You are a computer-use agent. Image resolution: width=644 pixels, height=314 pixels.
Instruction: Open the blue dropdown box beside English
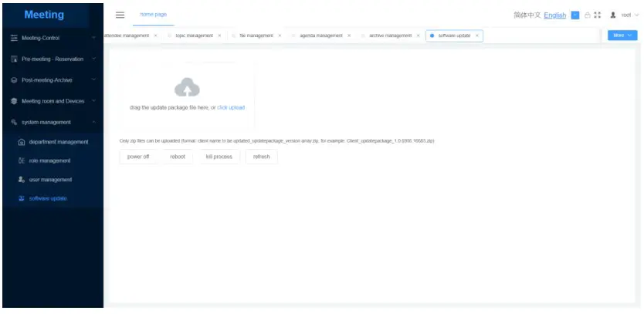[x=575, y=15]
